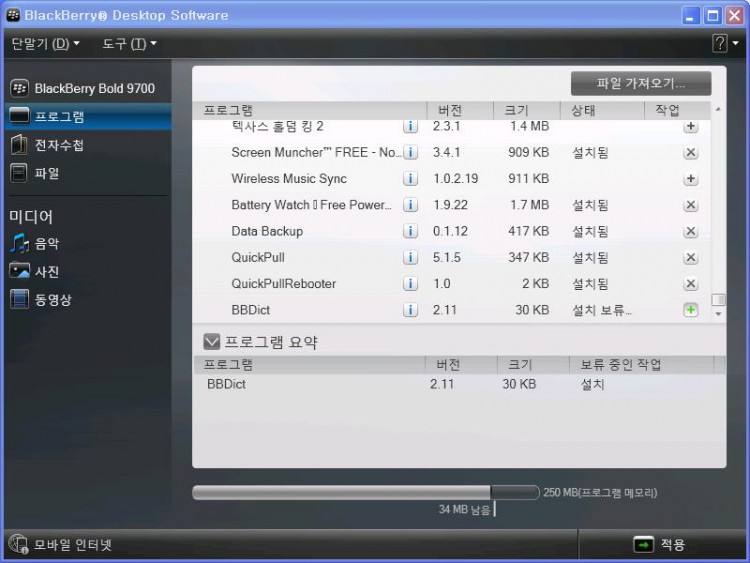This screenshot has height=563, width=750.
Task: Open the 단말기 (D) dropdown menu
Action: 45,44
